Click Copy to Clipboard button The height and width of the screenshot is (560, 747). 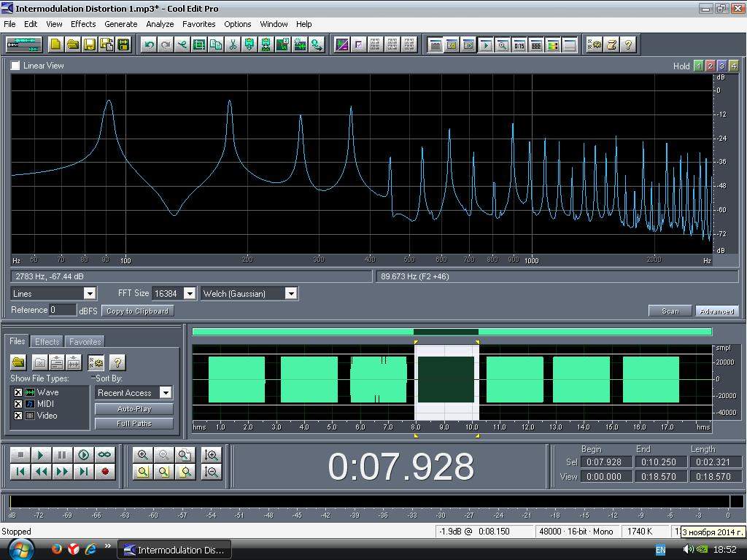pos(138,311)
